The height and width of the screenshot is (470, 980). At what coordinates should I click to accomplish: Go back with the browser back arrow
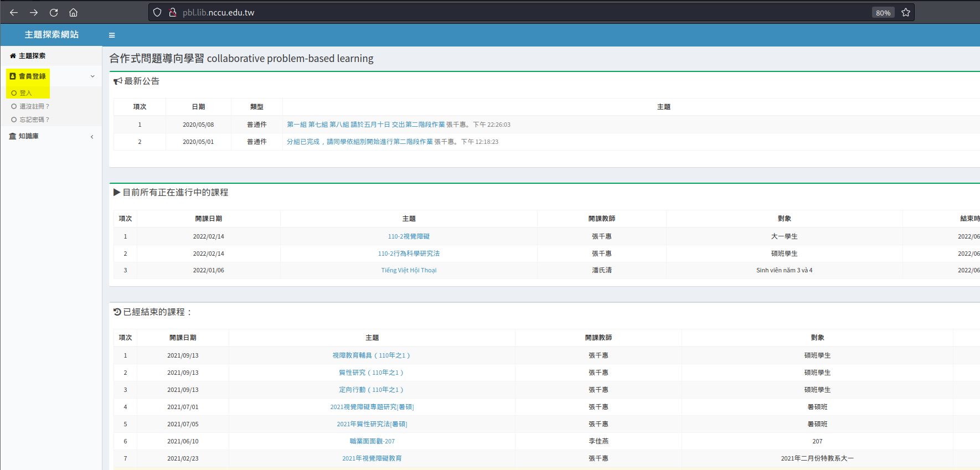pos(14,12)
